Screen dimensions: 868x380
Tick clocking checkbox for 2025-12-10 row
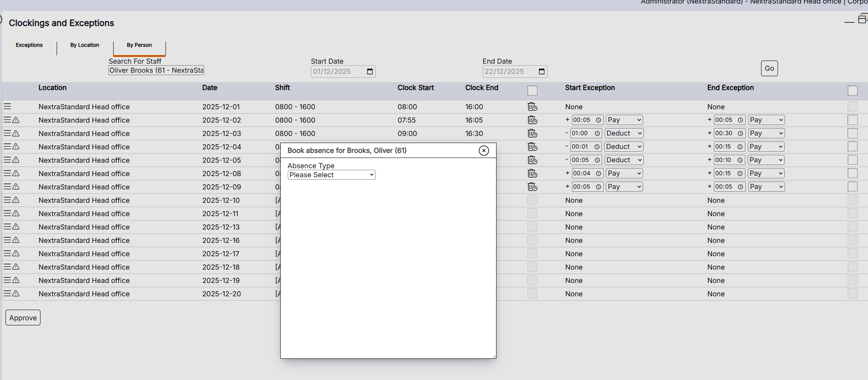click(x=532, y=200)
